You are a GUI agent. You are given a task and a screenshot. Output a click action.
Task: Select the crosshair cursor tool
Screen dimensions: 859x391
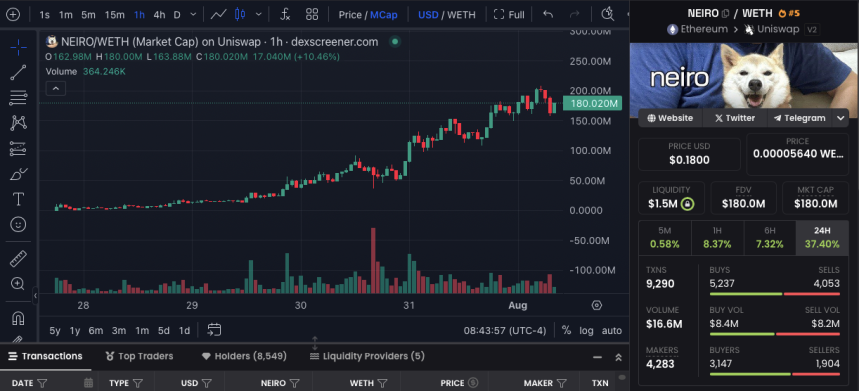[18, 47]
